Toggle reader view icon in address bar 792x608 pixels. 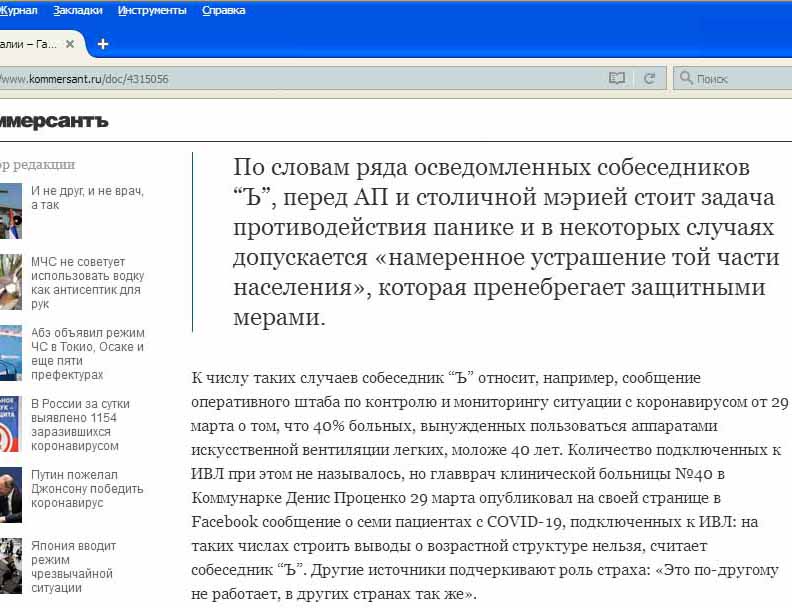617,78
